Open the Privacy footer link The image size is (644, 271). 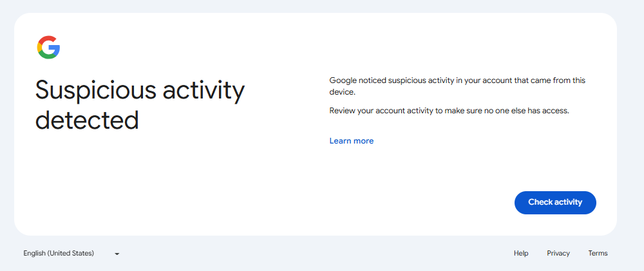(558, 254)
